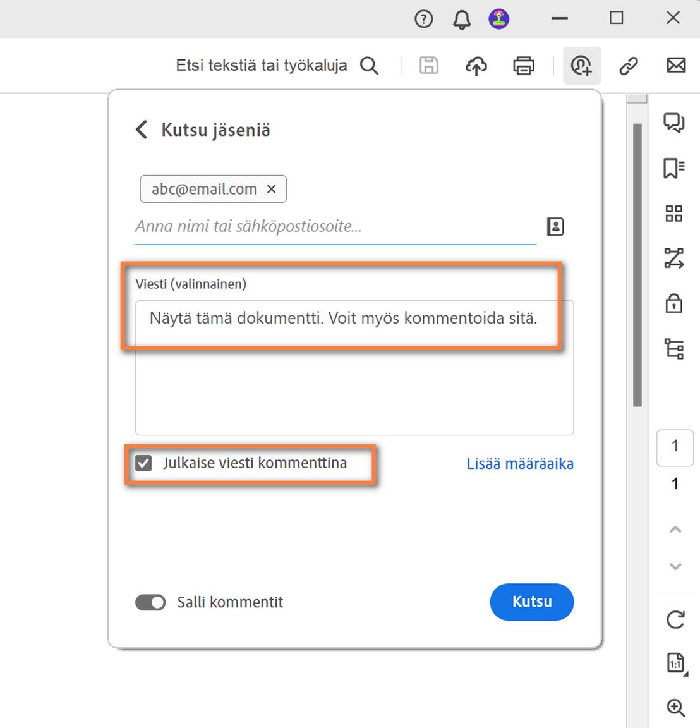The width and height of the screenshot is (700, 728).
Task: Send the document via email icon
Action: [x=675, y=65]
